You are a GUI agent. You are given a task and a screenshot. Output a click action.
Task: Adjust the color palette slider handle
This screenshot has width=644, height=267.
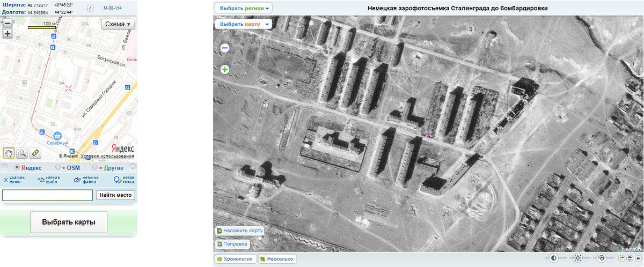602,258
